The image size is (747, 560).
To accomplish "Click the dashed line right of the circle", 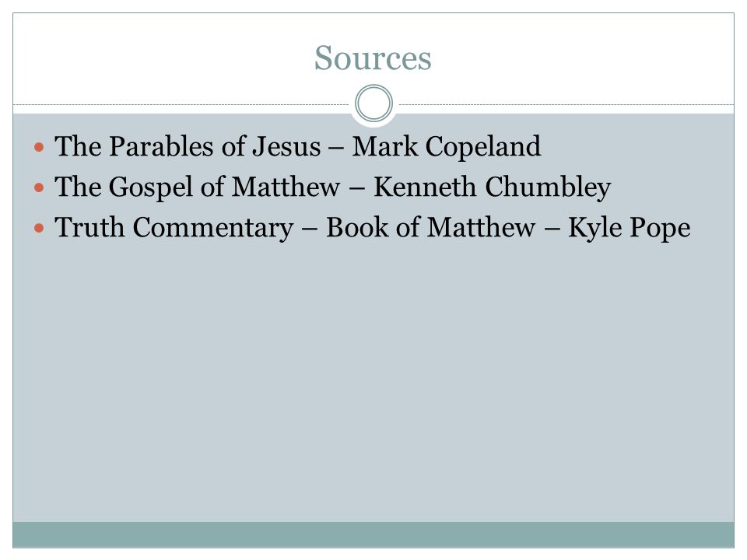I will 566,104.
